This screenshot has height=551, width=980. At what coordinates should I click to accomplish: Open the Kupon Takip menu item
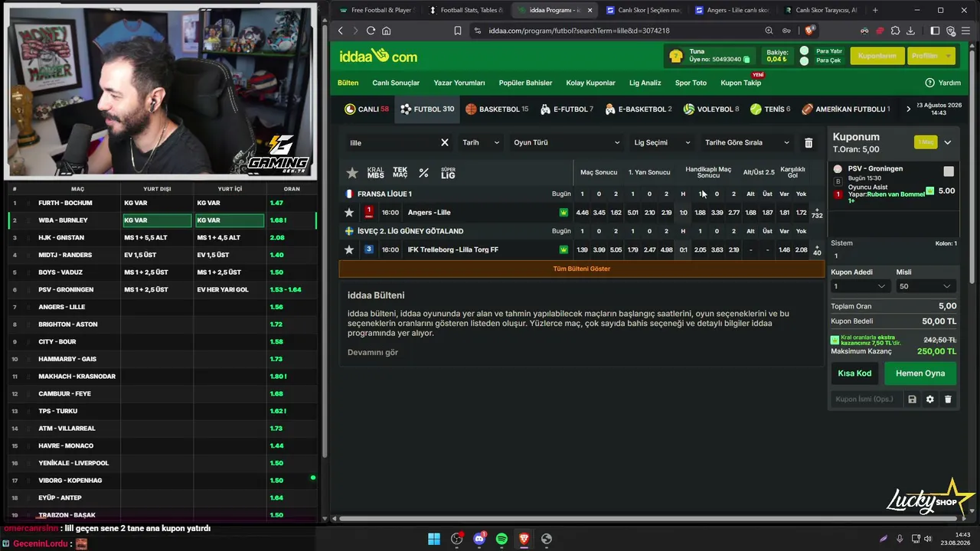(740, 83)
